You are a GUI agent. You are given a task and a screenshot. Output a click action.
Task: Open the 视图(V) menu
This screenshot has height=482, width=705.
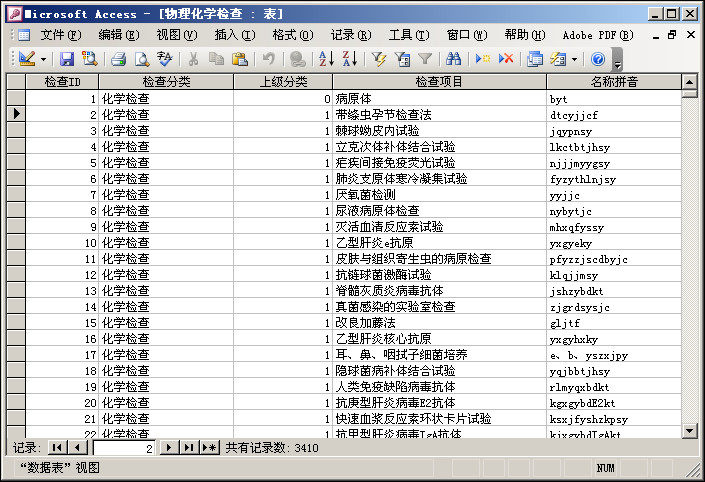point(177,35)
